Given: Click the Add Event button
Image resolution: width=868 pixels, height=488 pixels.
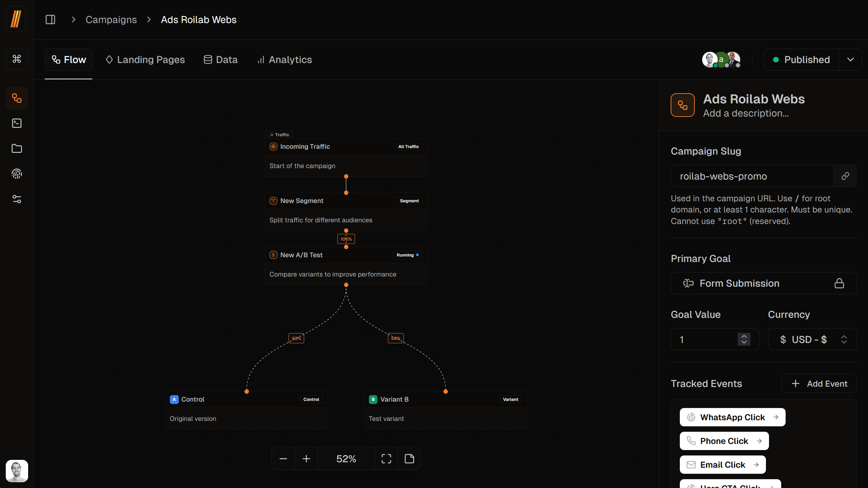Looking at the screenshot, I should (x=818, y=383).
